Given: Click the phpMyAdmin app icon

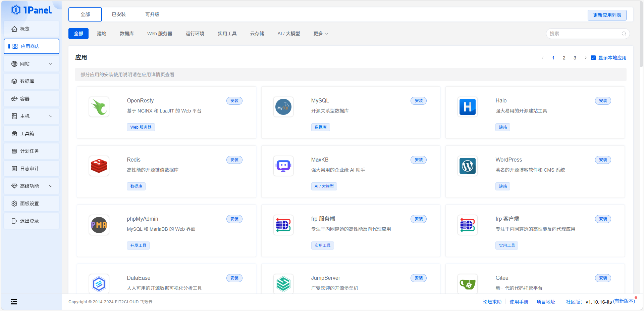Looking at the screenshot, I should [x=99, y=225].
